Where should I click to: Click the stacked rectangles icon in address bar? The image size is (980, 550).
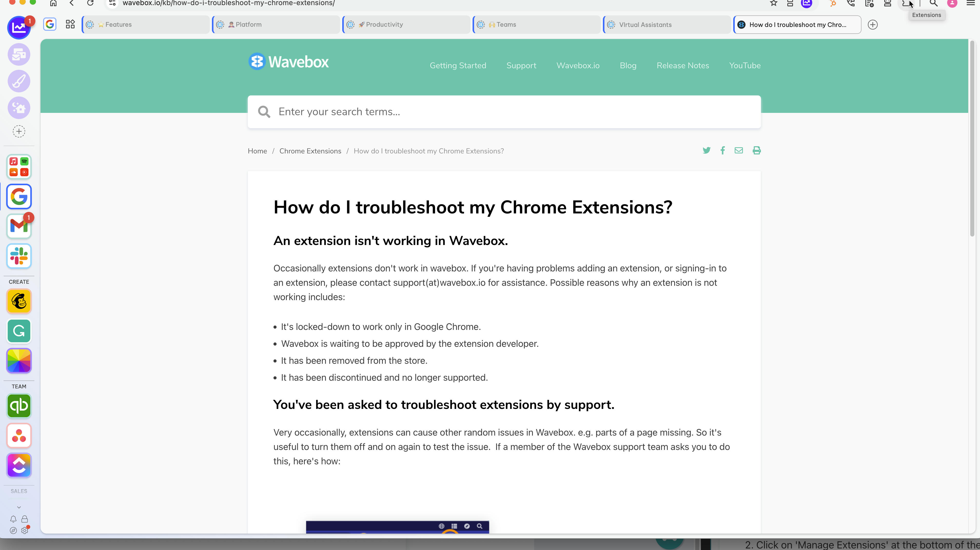coord(790,3)
